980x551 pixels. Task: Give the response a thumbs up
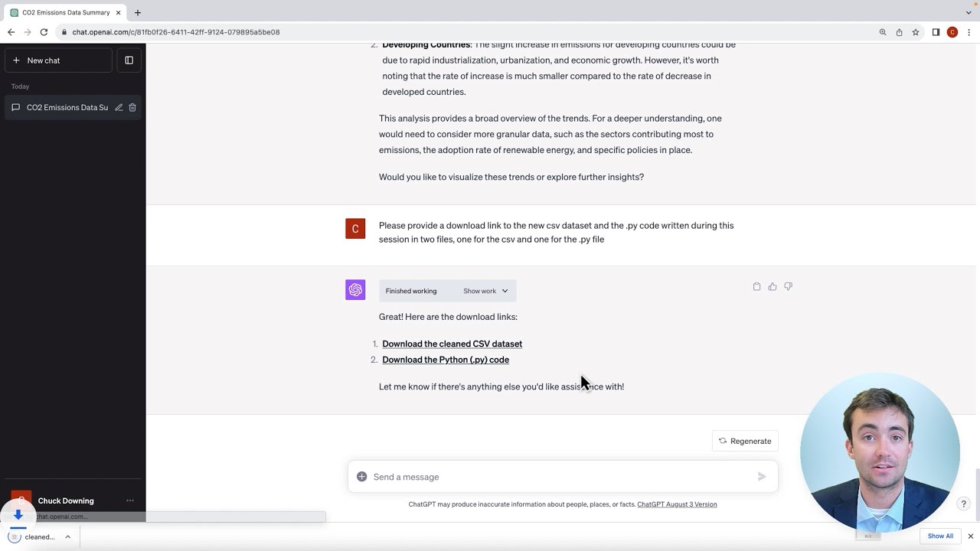point(773,286)
